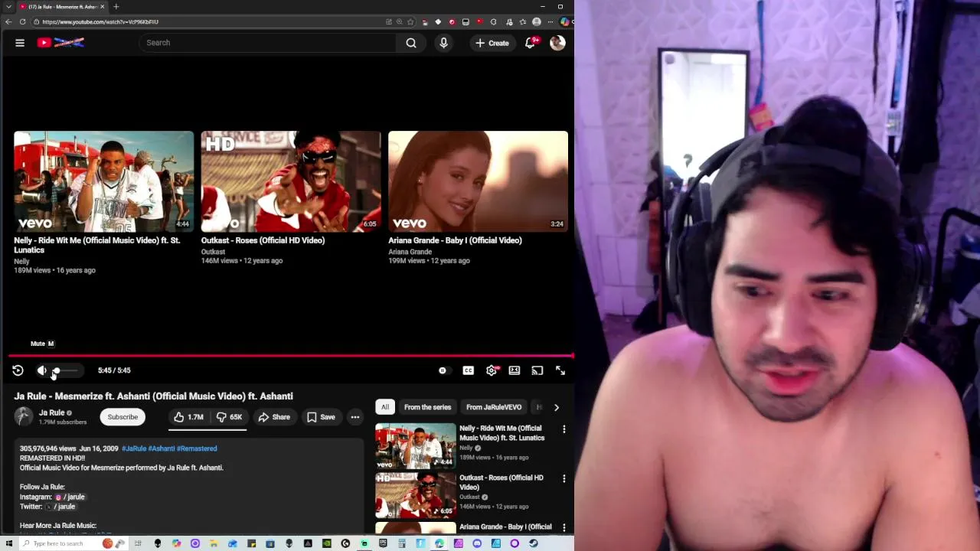
Task: Reload the page with refresh button
Action: 22,21
